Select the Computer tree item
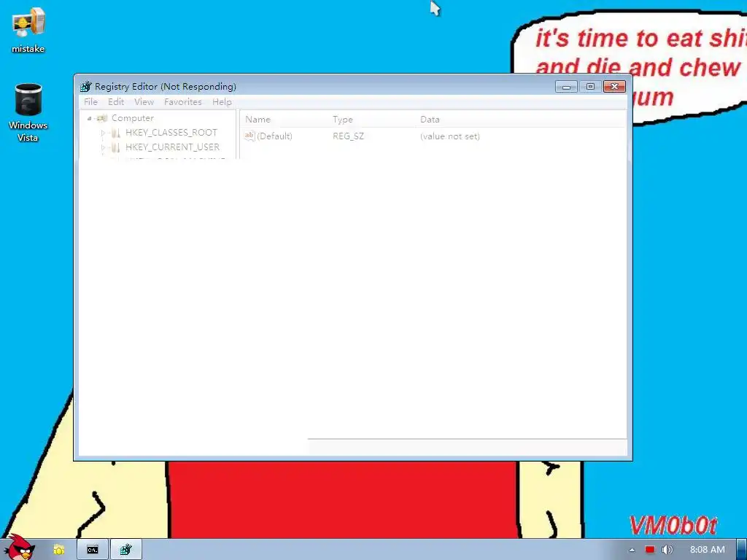 pos(133,118)
